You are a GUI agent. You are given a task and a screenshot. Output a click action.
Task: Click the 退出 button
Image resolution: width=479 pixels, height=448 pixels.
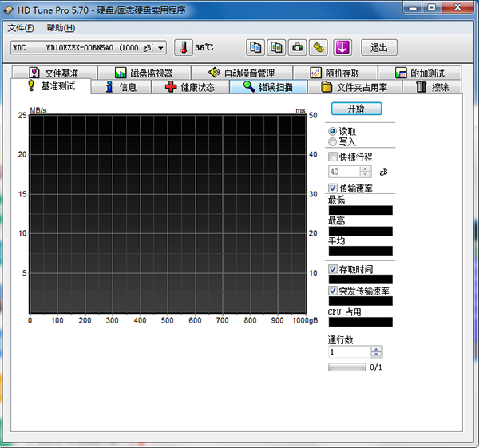[378, 48]
